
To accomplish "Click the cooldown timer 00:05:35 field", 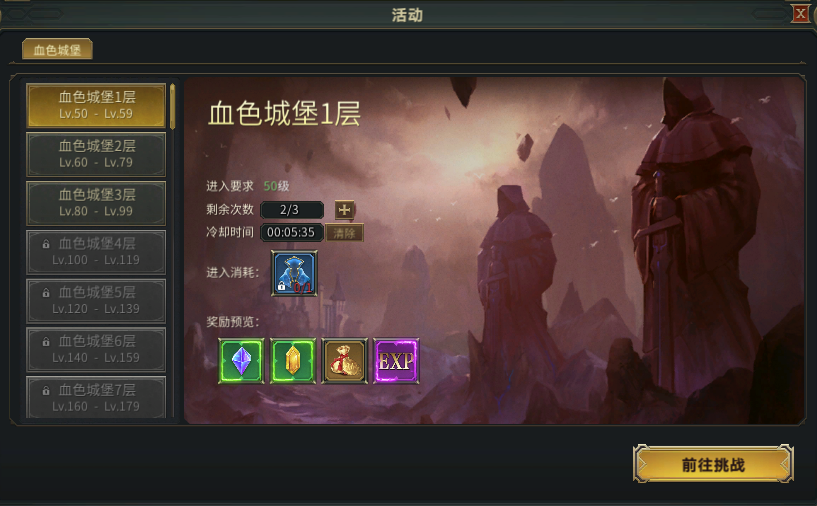I will point(292,232).
